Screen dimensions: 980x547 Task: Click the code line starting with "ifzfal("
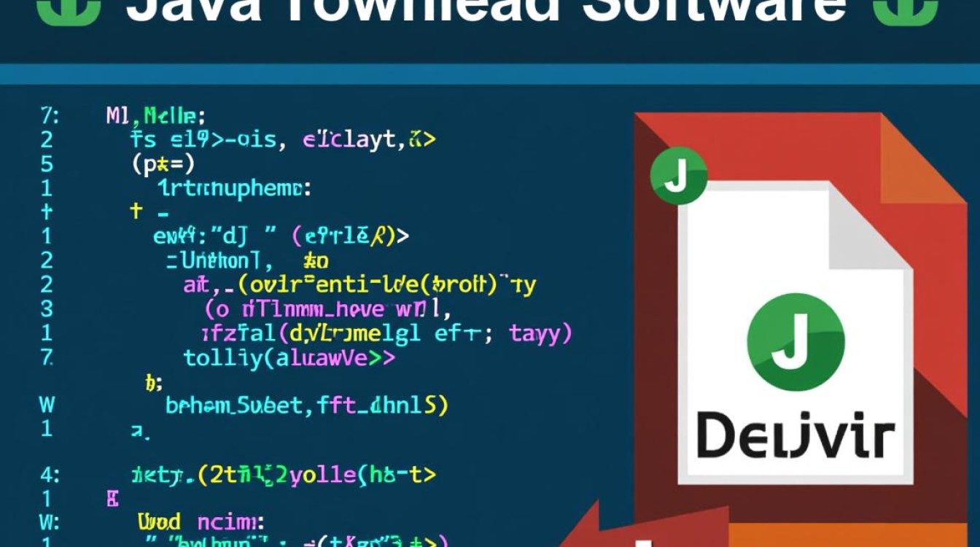click(x=386, y=333)
